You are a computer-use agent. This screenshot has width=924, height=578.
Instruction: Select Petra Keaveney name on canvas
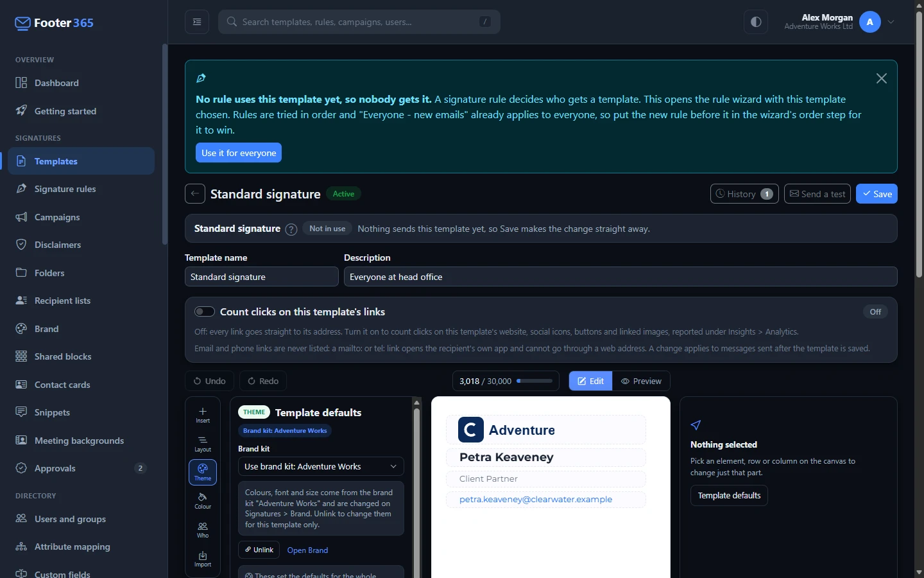click(546, 457)
